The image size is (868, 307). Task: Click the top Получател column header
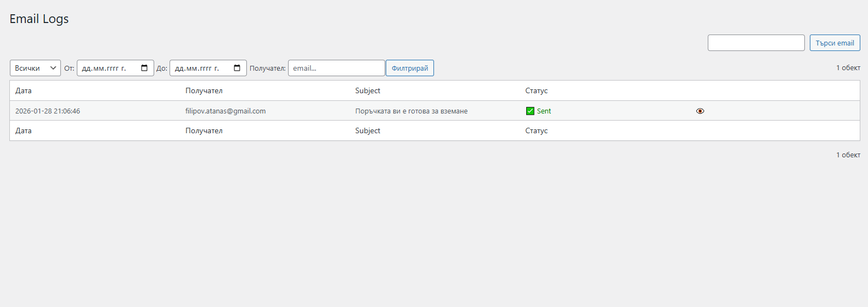(x=204, y=90)
